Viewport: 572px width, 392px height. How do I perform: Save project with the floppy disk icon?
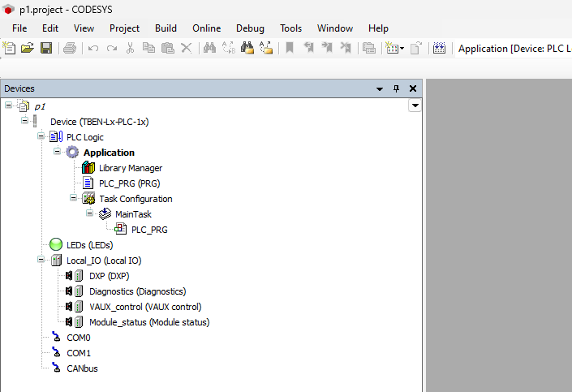point(46,48)
